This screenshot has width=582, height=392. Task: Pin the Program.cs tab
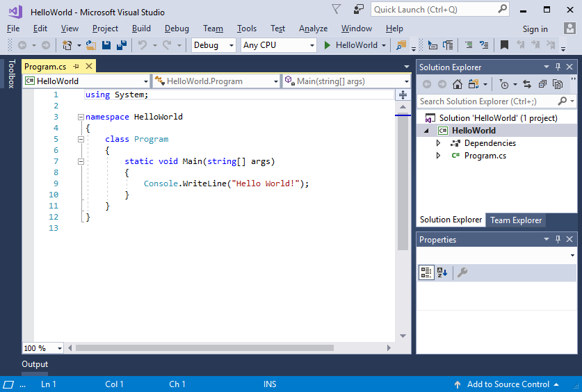(x=76, y=67)
